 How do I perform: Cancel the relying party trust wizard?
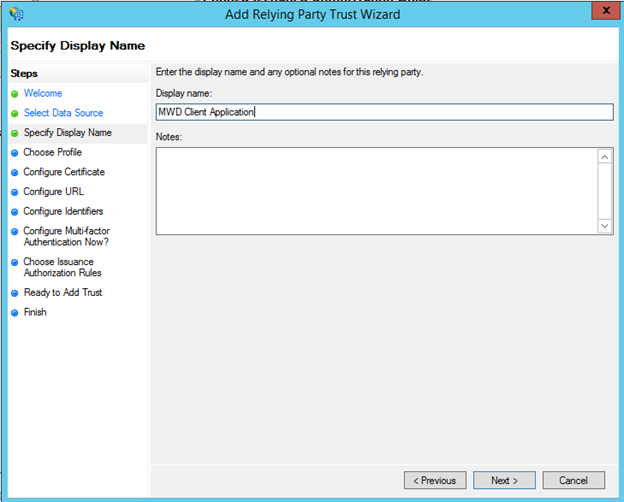573,480
